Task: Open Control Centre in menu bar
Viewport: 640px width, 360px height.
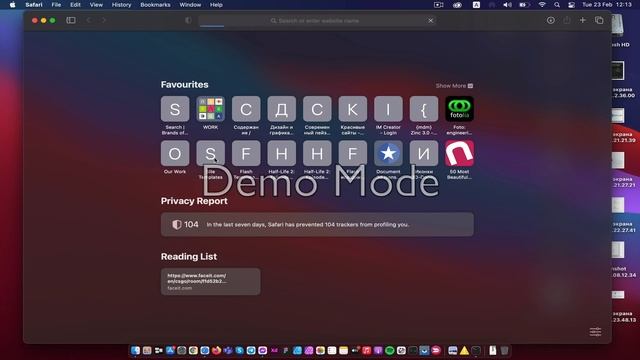Action: coord(571,5)
